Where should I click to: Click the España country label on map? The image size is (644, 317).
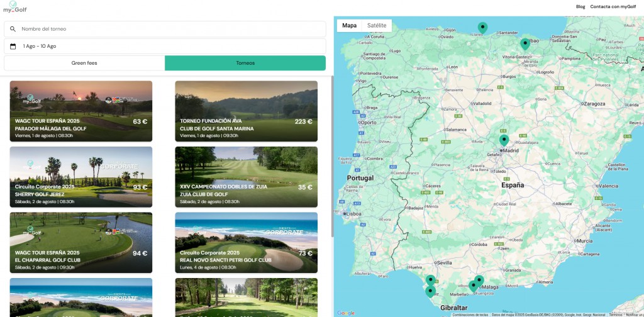pos(513,185)
